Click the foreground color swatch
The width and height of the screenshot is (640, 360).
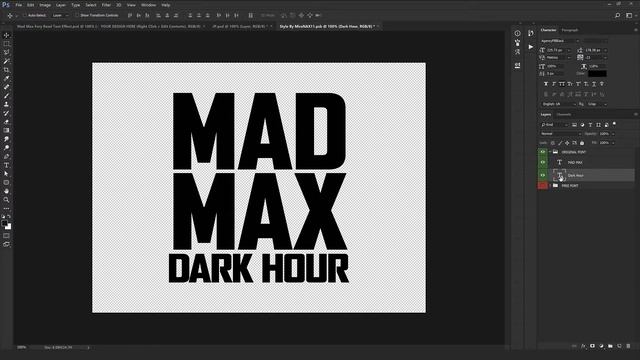pyautogui.click(x=4, y=224)
